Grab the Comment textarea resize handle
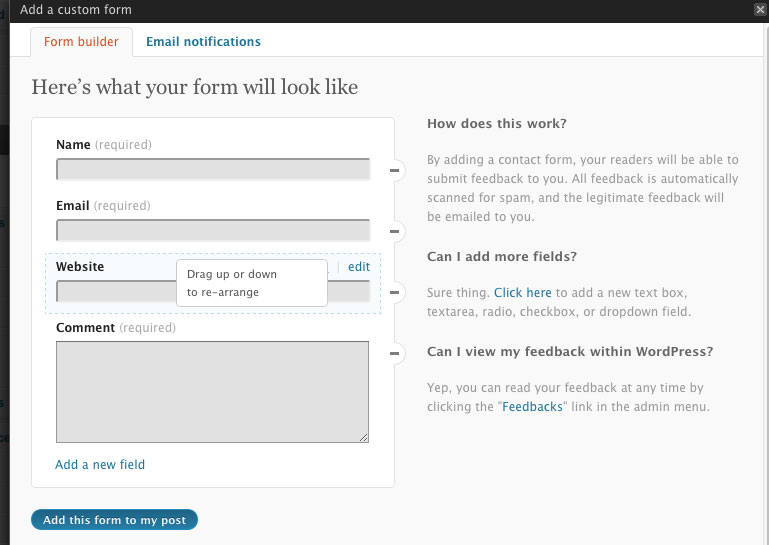Viewport: 769px width, 545px height. [x=364, y=437]
